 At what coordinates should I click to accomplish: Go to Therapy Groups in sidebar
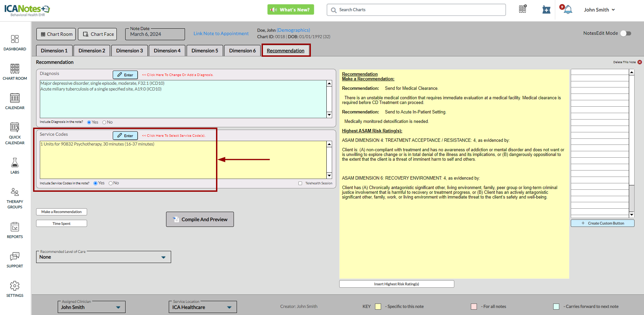(x=15, y=192)
